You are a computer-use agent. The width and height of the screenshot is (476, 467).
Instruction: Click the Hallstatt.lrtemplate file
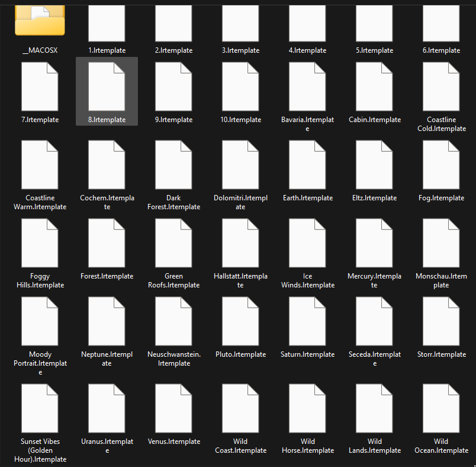(240, 243)
